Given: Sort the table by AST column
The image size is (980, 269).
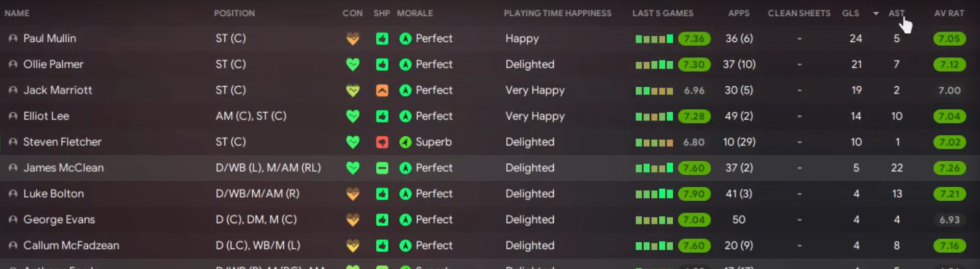Looking at the screenshot, I should (896, 13).
